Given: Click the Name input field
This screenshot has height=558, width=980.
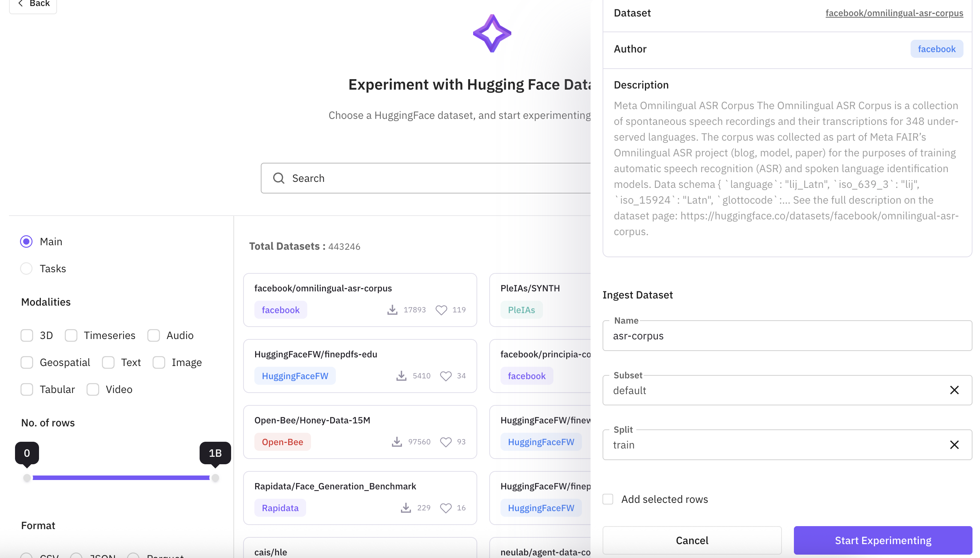Looking at the screenshot, I should (787, 336).
